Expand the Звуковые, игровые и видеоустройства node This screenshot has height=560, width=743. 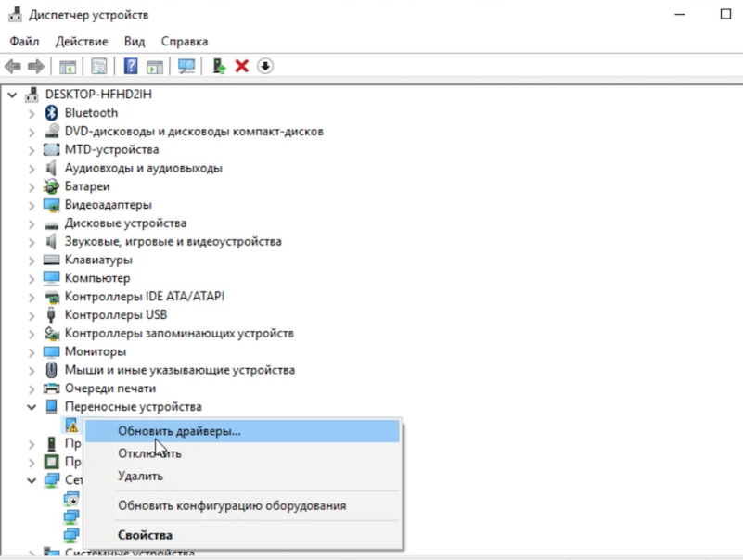32,243
